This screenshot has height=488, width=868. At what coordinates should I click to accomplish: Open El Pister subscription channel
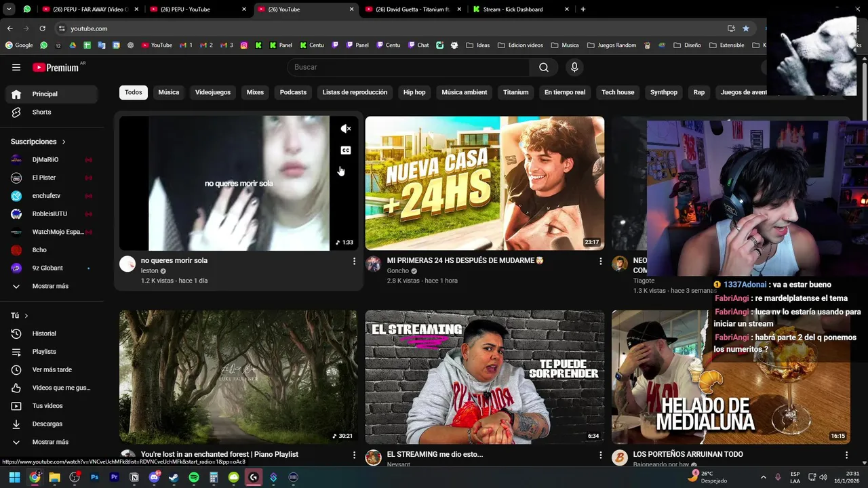click(x=52, y=178)
